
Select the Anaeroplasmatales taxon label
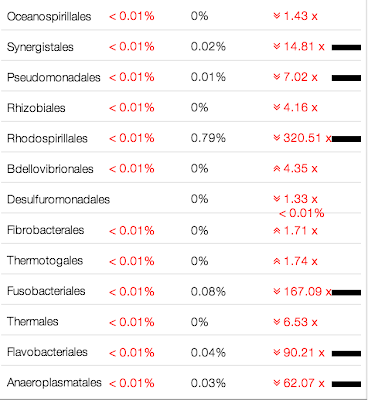pyautogui.click(x=54, y=383)
